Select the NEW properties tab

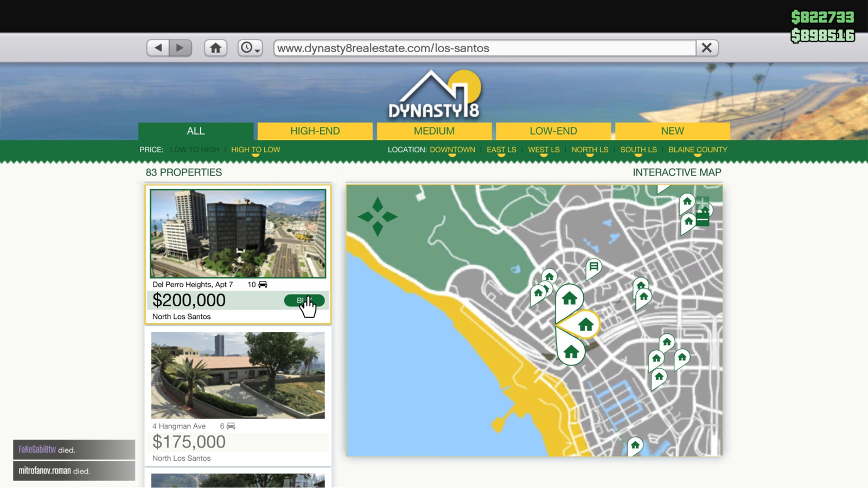click(672, 131)
